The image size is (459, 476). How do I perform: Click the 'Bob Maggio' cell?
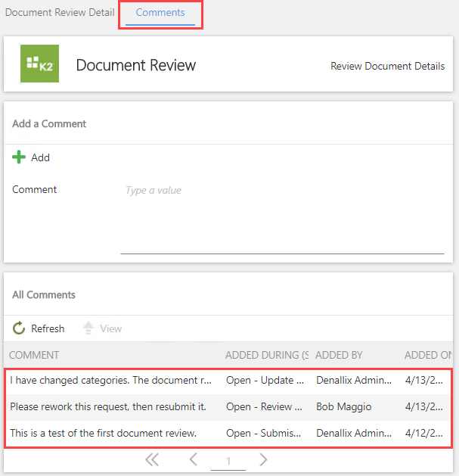coord(344,406)
